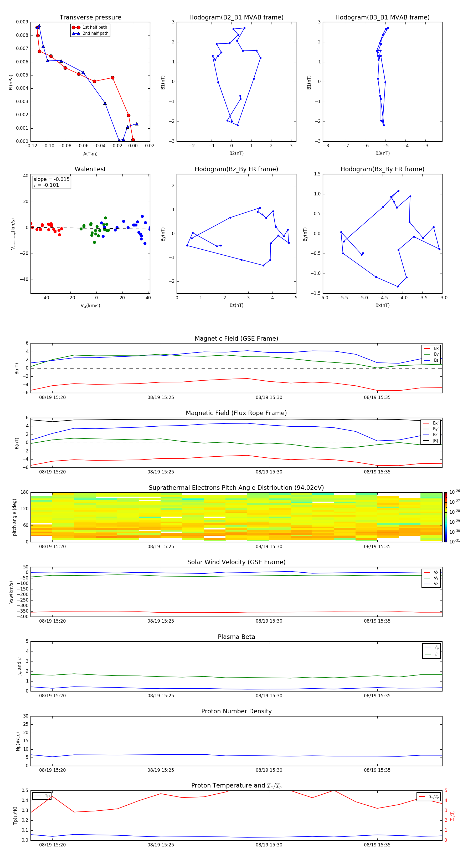473x868 pixels.
Task: Click the 'Bx(nT)' x-axis label
Action: [382, 305]
